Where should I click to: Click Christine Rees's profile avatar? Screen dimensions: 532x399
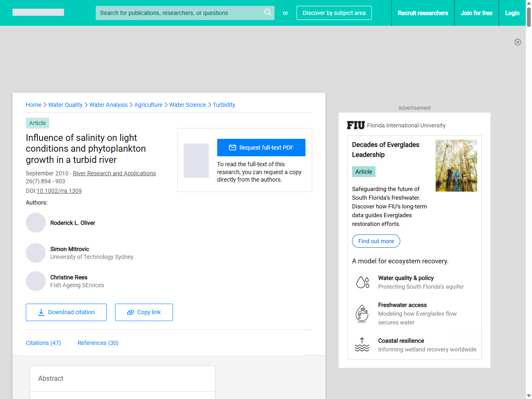[x=36, y=281]
